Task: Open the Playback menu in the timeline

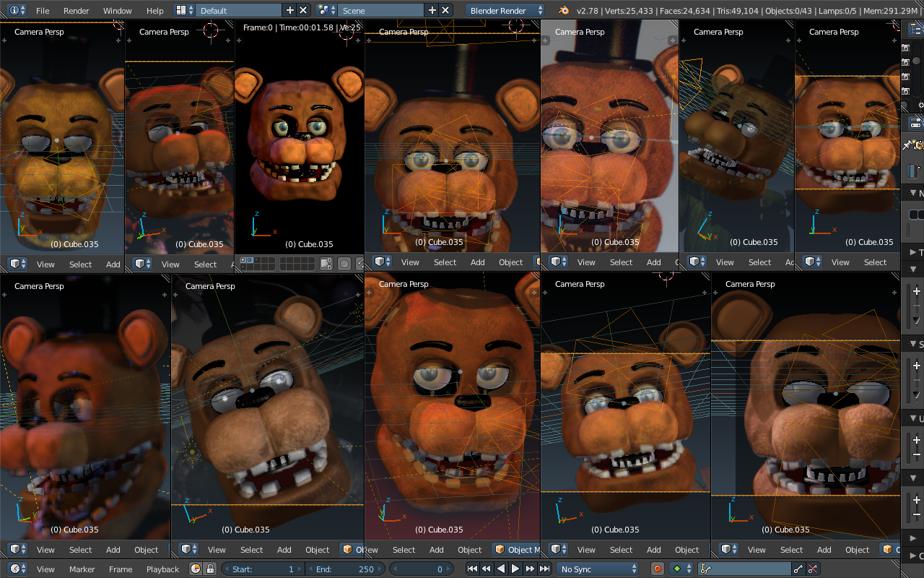Action: point(162,569)
